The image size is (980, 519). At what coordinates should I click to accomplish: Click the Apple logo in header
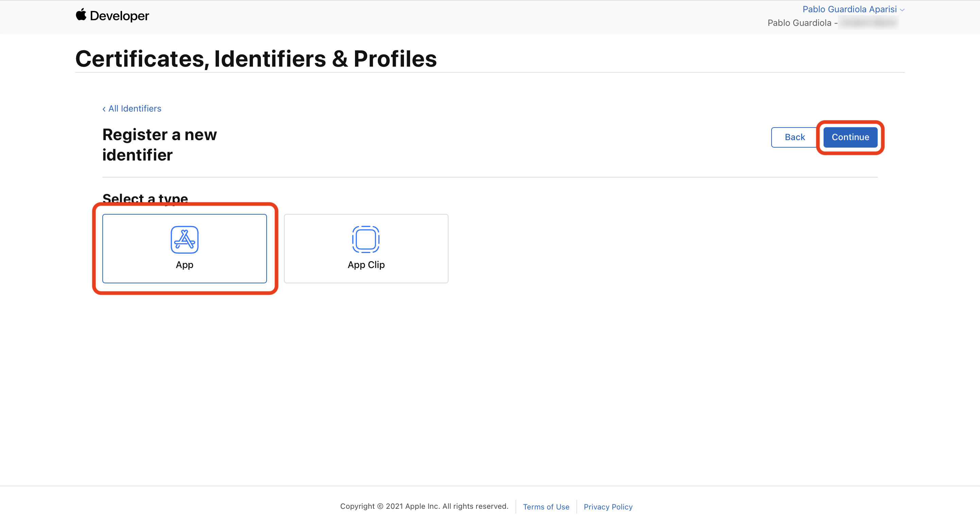coord(81,15)
